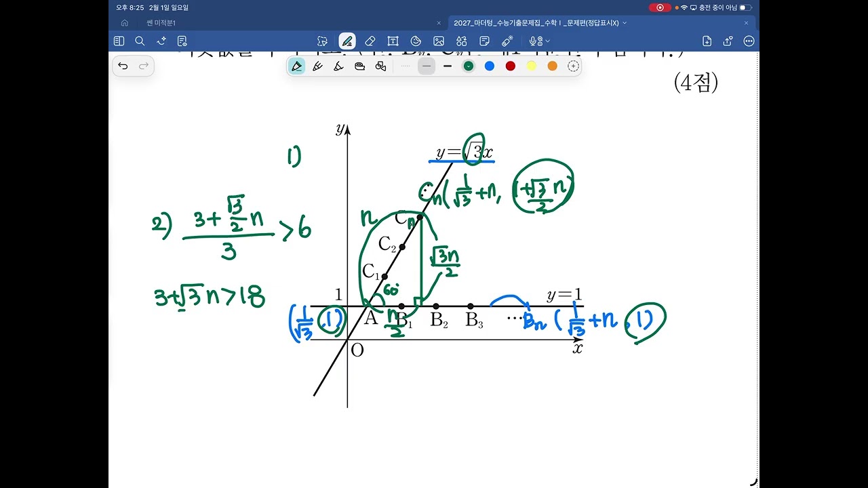Pick the orange pen color
The width and height of the screenshot is (868, 488).
pyautogui.click(x=552, y=66)
